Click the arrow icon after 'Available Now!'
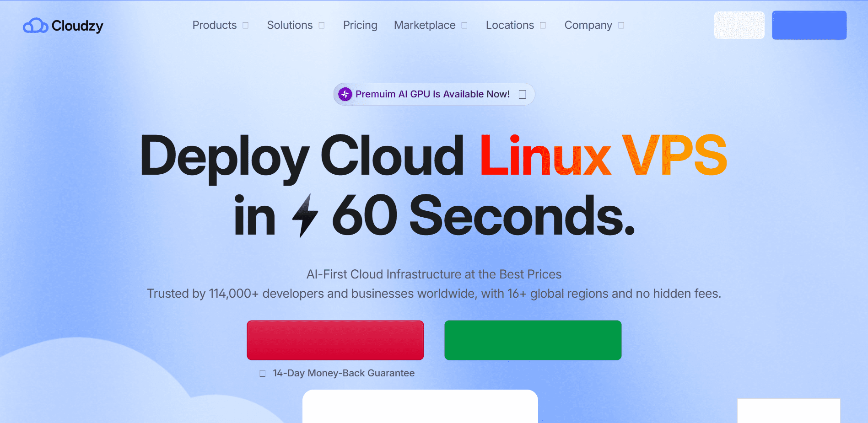868x423 pixels. point(523,94)
